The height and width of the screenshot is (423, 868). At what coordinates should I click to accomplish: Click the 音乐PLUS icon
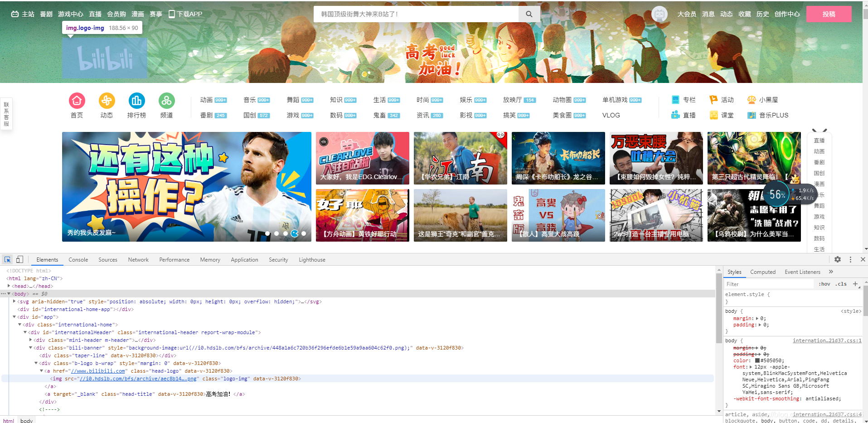(752, 115)
